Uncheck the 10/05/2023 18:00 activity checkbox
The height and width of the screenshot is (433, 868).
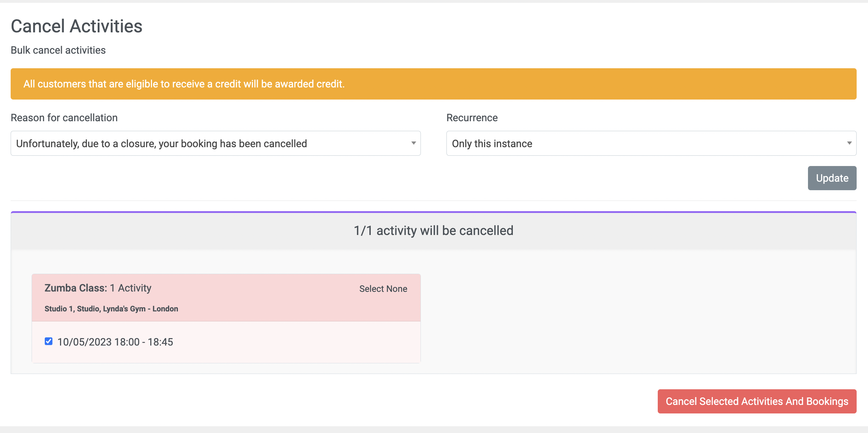click(49, 341)
